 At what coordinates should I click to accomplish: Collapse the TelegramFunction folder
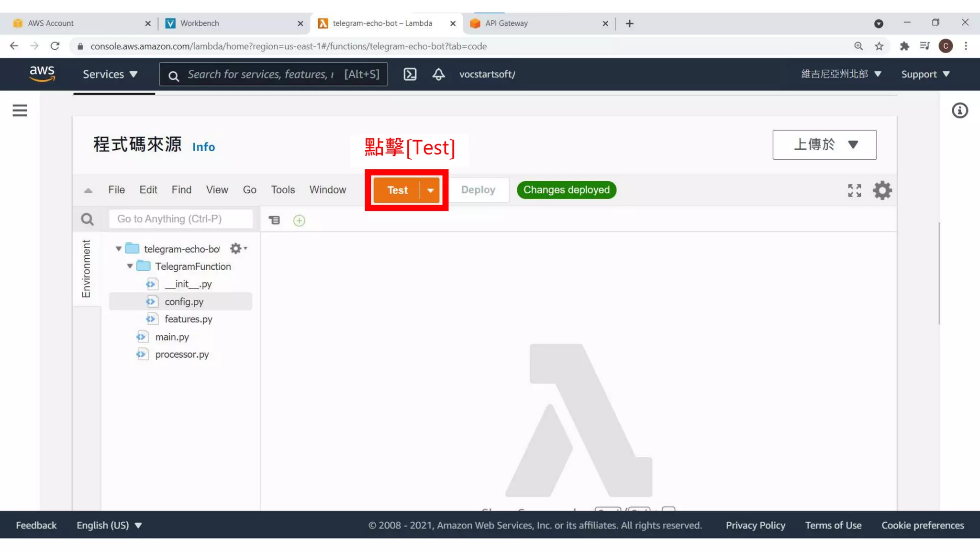[130, 266]
